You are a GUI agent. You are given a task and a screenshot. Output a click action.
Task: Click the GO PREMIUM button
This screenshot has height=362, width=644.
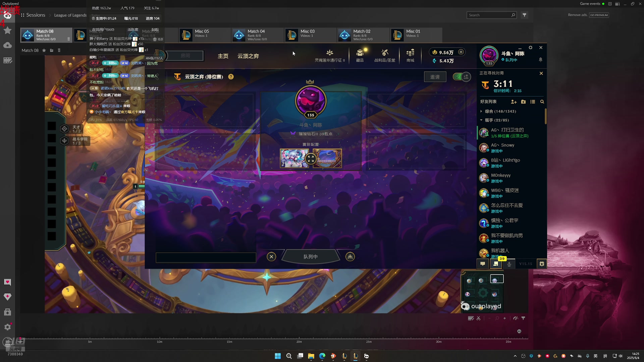click(x=599, y=15)
